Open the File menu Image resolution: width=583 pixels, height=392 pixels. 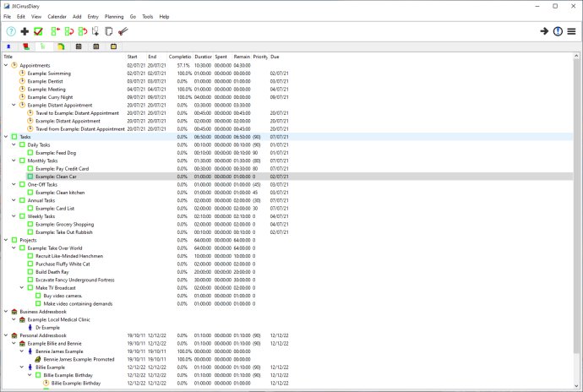[7, 17]
